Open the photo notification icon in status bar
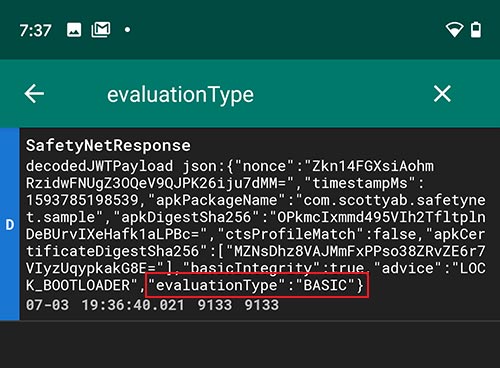Viewport: 500px width, 368px height. (74, 30)
